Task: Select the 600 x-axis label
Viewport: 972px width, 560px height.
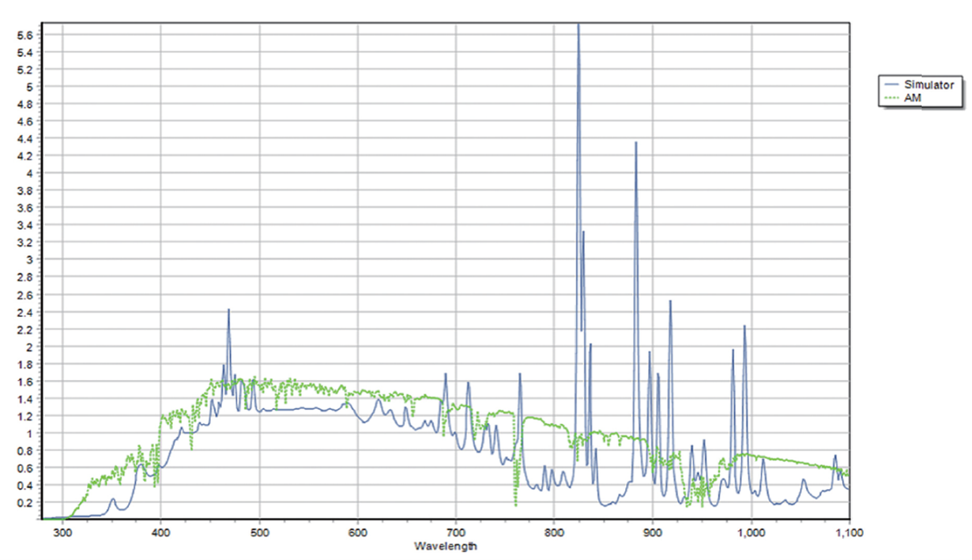Action: (357, 533)
